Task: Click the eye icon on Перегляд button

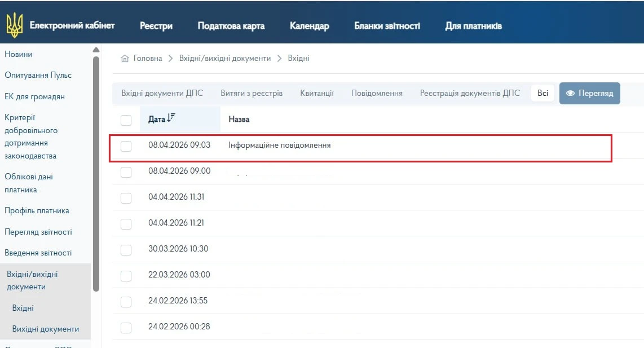Action: pos(571,93)
